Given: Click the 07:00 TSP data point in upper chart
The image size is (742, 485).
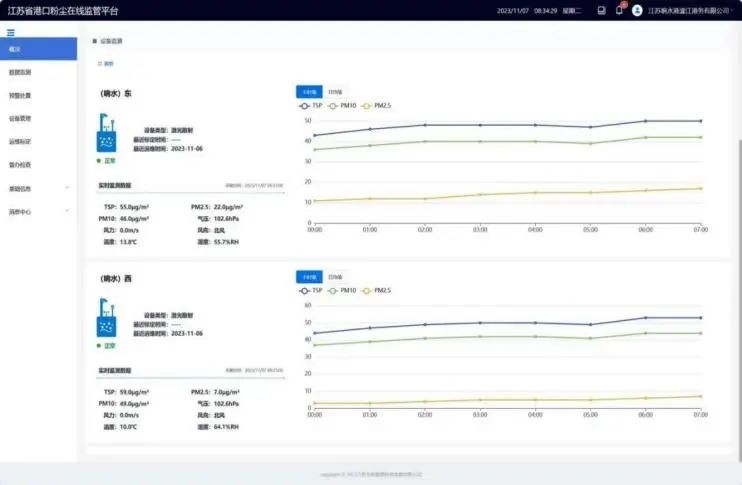Looking at the screenshot, I should 700,121.
